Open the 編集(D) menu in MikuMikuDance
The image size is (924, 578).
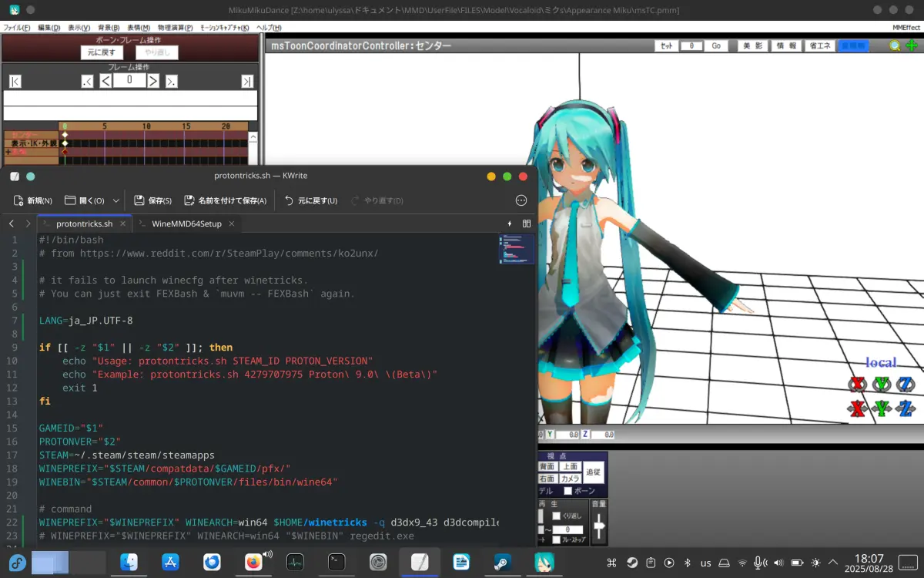49,28
